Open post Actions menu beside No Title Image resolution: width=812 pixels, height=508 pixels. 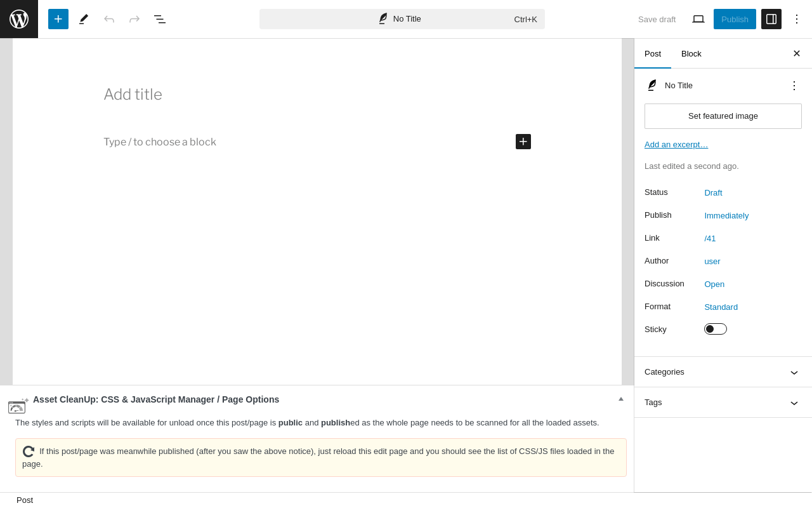tap(794, 85)
